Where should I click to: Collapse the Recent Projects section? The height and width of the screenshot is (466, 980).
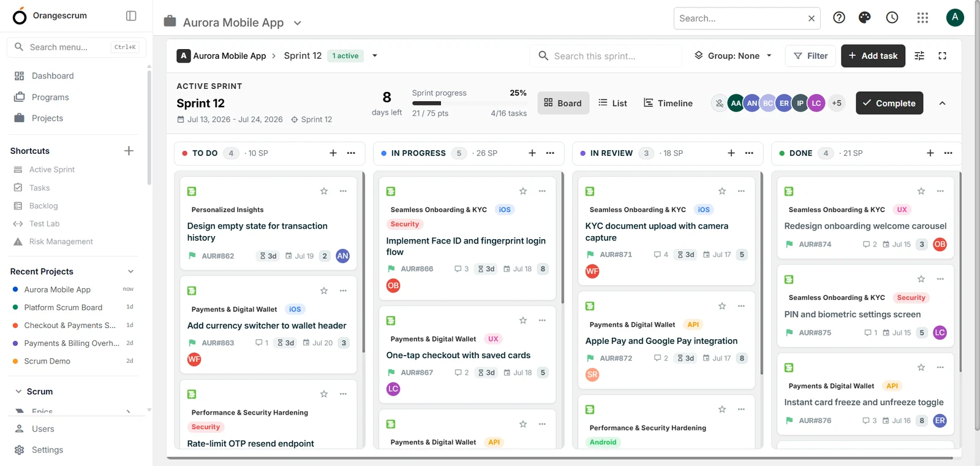130,272
